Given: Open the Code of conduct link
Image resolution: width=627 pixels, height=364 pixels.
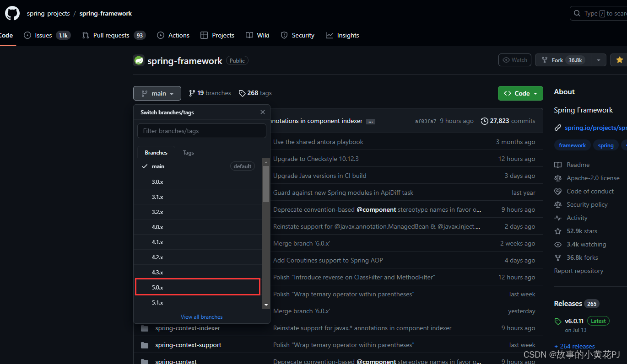Looking at the screenshot, I should (x=584, y=191).
